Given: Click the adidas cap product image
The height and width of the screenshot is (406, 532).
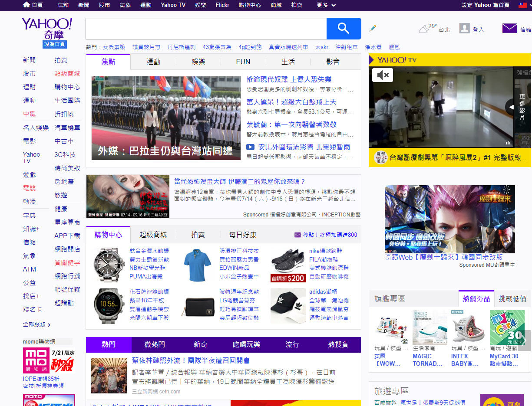Looking at the screenshot, I should coord(287,306).
